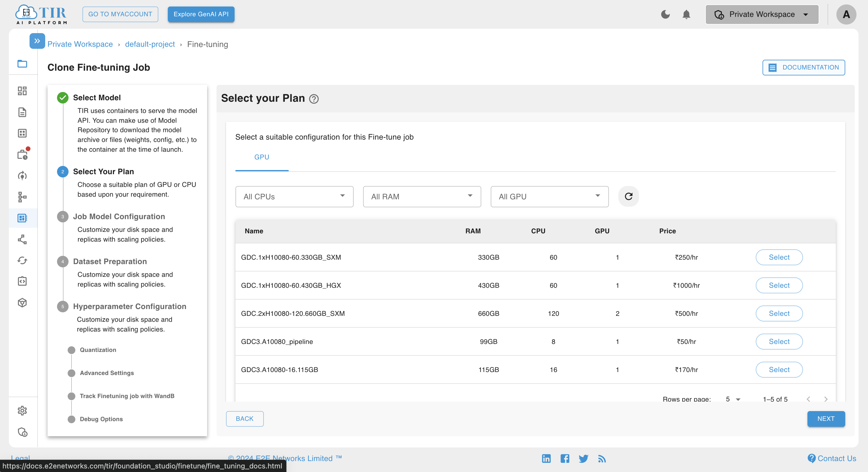This screenshot has width=868, height=472.
Task: Open Twitter icon in footer
Action: point(583,458)
